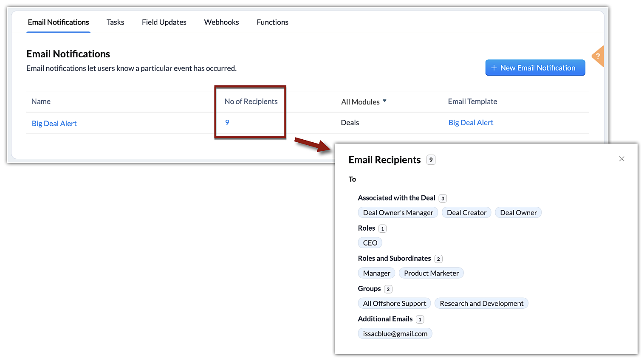Click the orange help question mark icon
This screenshot has height=361, width=644.
pos(598,56)
